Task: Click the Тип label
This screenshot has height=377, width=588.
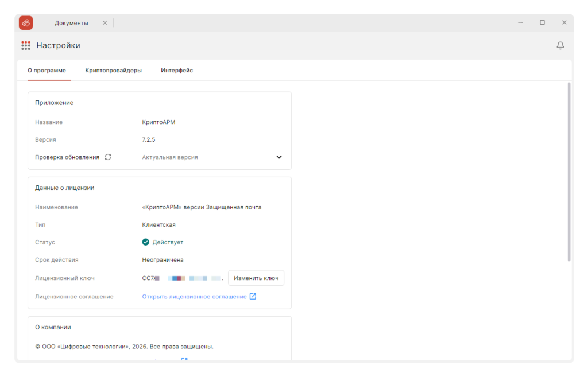Action: click(40, 225)
